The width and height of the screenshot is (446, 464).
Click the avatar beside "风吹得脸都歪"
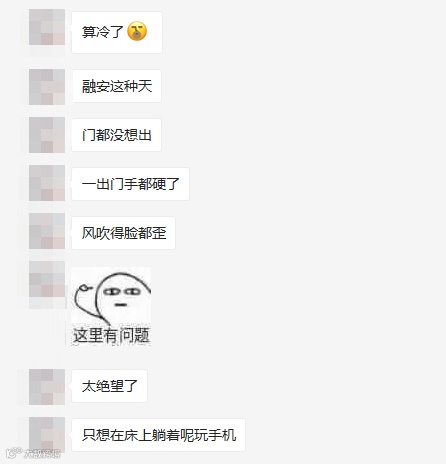(47, 231)
